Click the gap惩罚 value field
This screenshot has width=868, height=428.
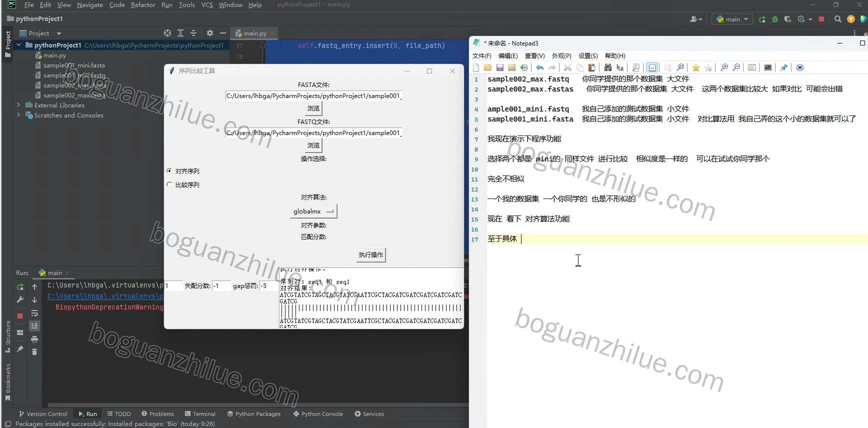click(x=269, y=286)
